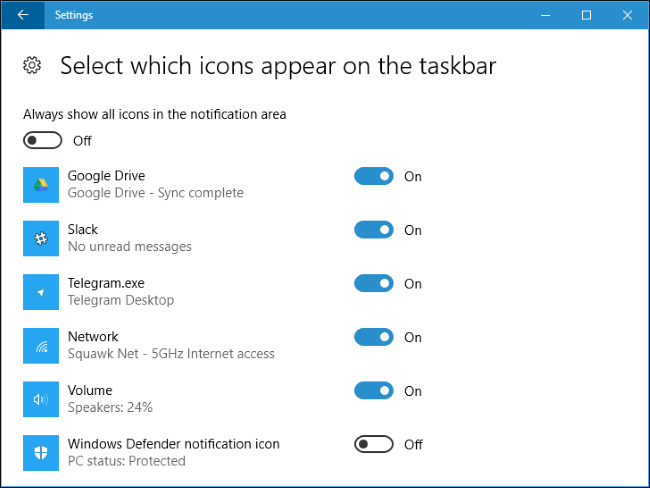Enable always show all icons toggle
The height and width of the screenshot is (488, 650).
coord(43,141)
